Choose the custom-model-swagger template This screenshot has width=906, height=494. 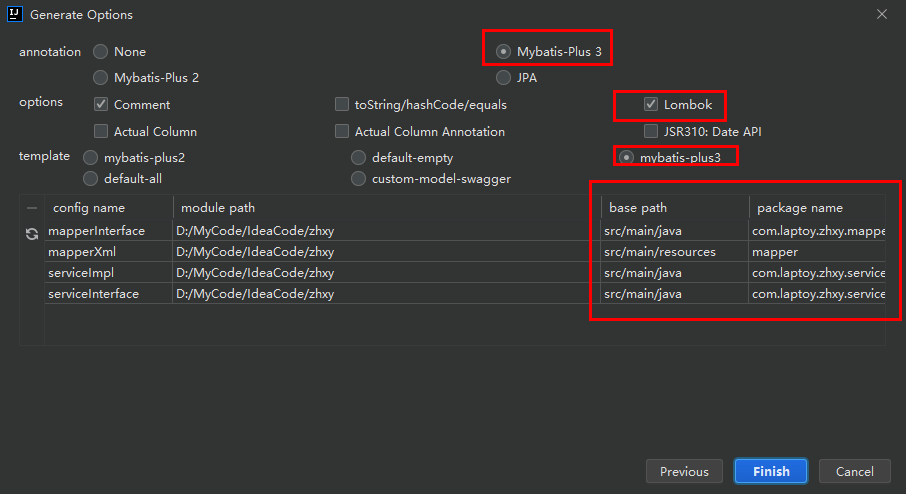pos(358,179)
